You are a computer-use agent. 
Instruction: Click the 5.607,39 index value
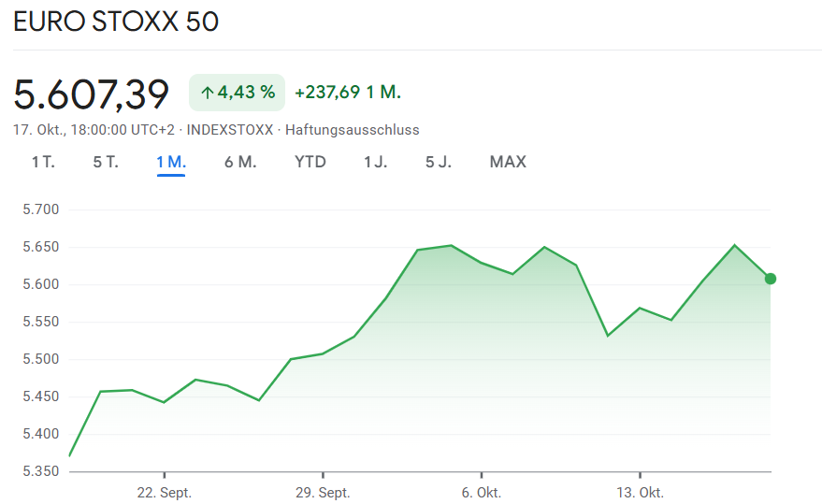(x=92, y=94)
